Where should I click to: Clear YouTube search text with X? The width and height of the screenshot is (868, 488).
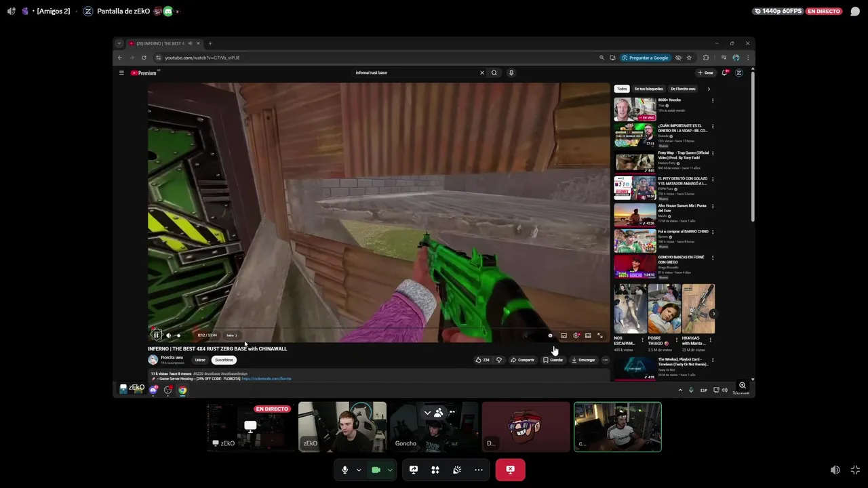(482, 73)
